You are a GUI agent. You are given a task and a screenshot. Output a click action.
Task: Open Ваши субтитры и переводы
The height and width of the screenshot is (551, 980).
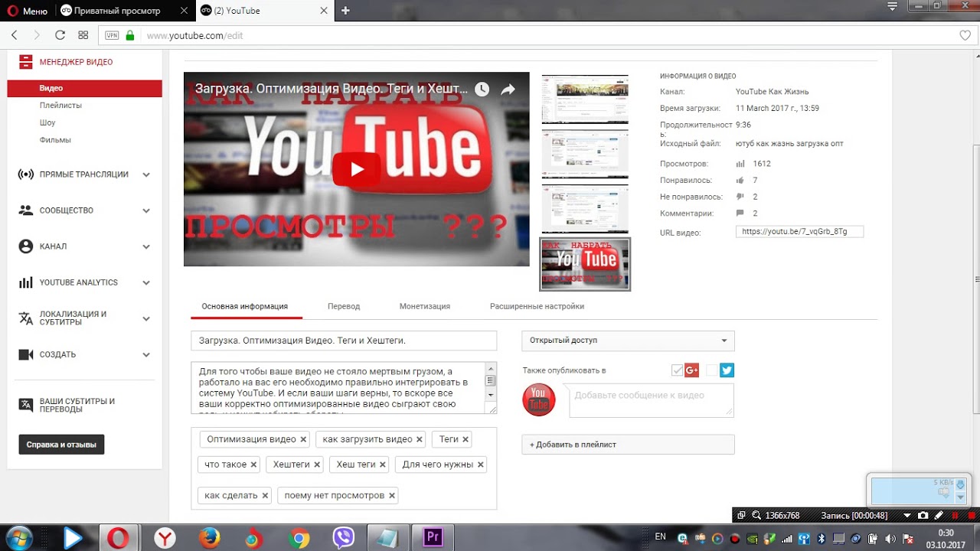click(77, 405)
